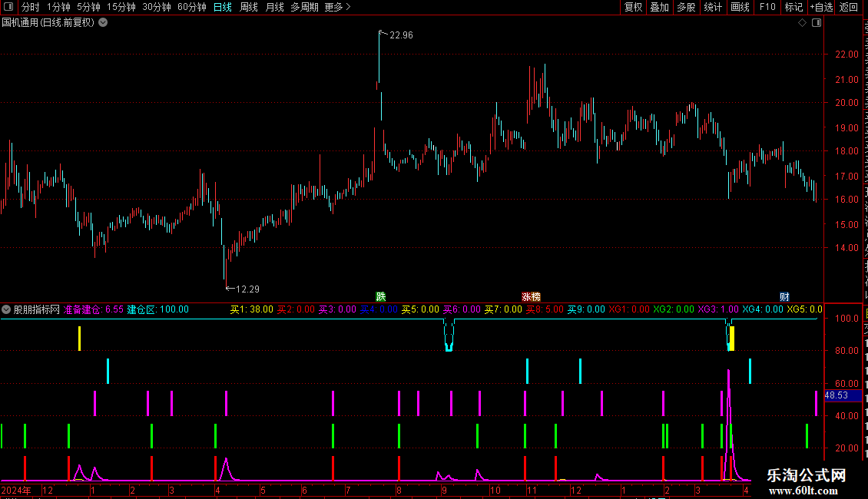
Task: Click the 标记 mark button
Action: (793, 7)
